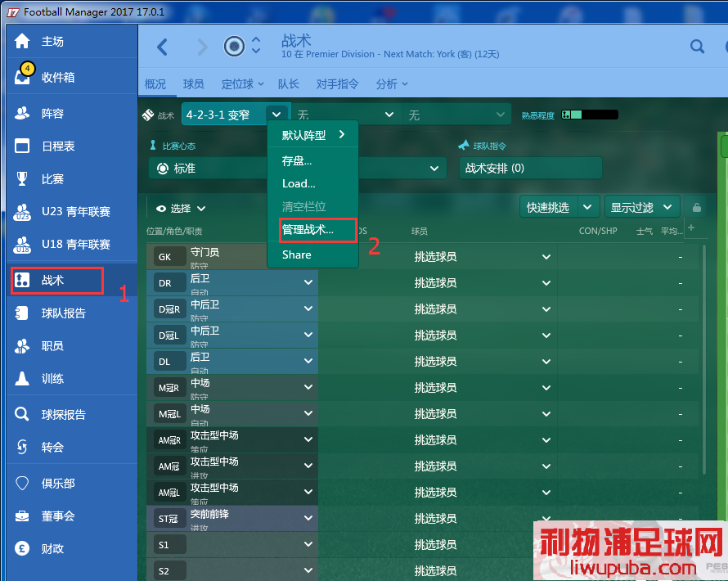Click the 战术安排 (0) button

pyautogui.click(x=530, y=168)
